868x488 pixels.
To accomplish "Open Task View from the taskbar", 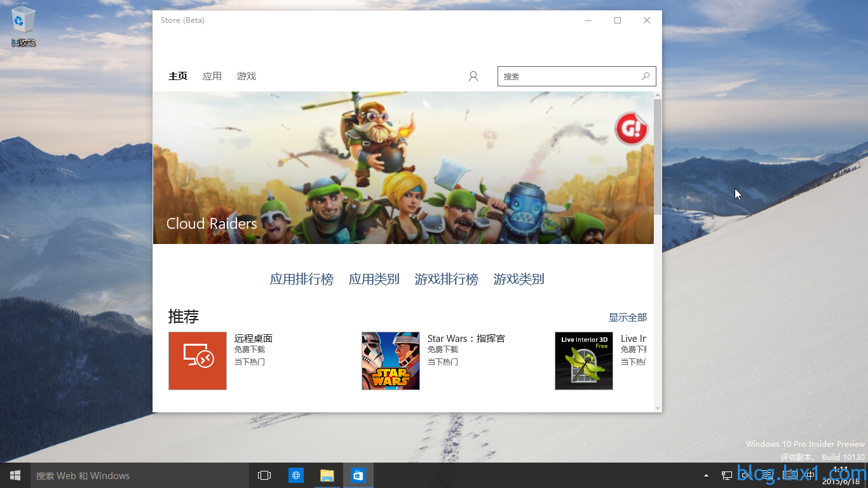I will [x=264, y=475].
